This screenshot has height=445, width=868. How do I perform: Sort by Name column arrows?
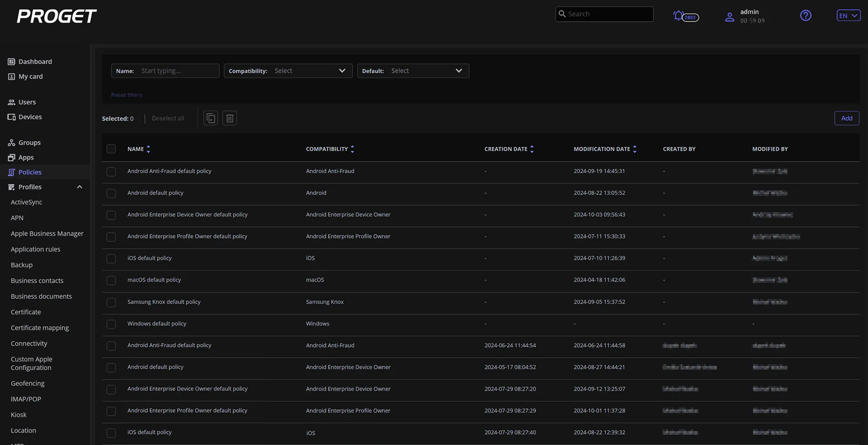click(148, 149)
